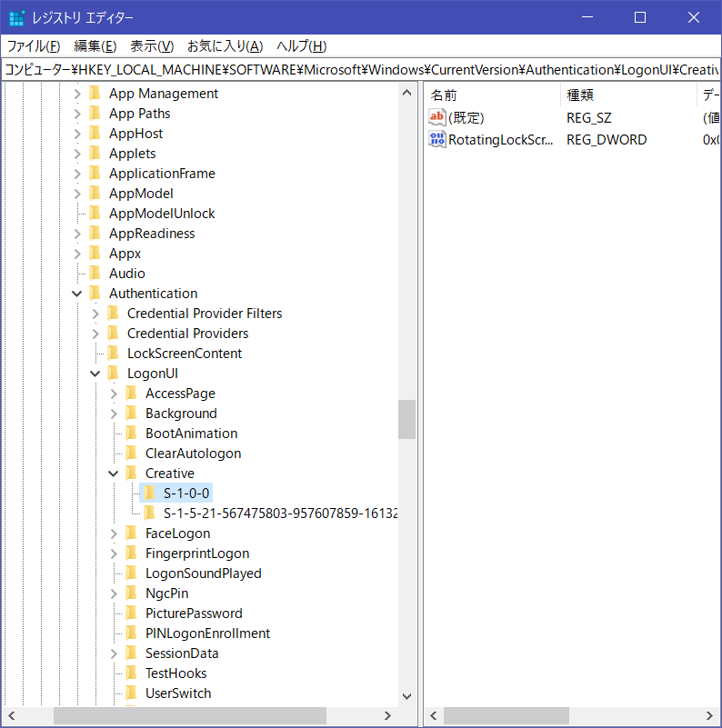This screenshot has height=728, width=722.
Task: Click the registry path address bar
Action: point(360,70)
